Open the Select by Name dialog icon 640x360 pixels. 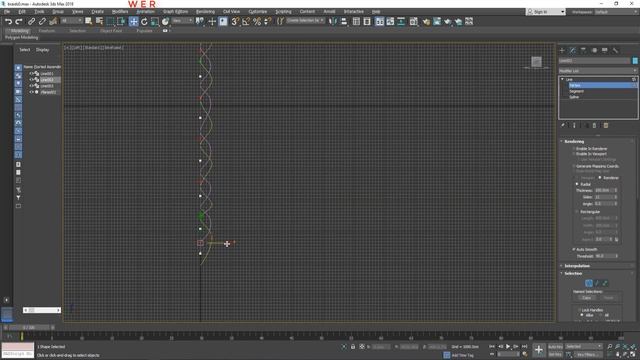pos(99,22)
